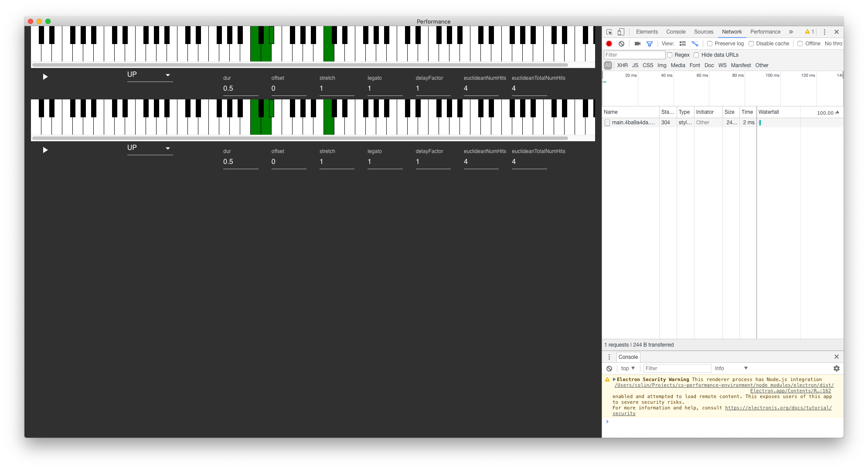Open the Console settings gear

pos(836,368)
